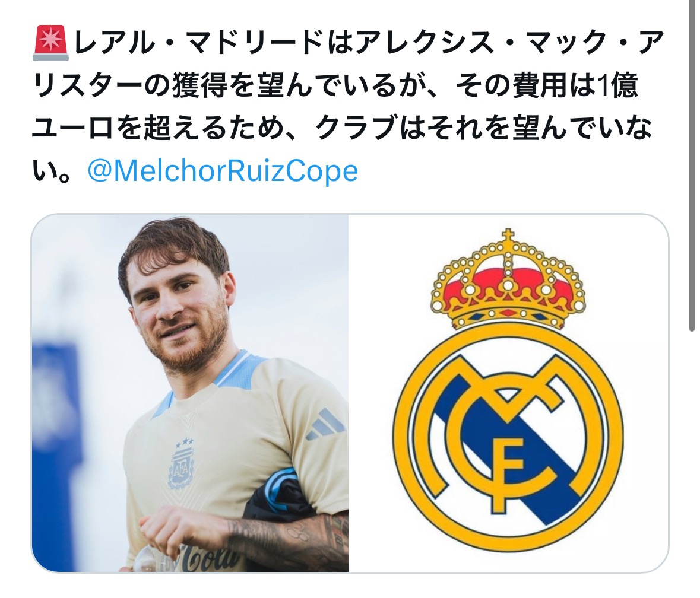700x598 pixels.
Task: Click the gold crown atop the crest
Action: pos(508,281)
